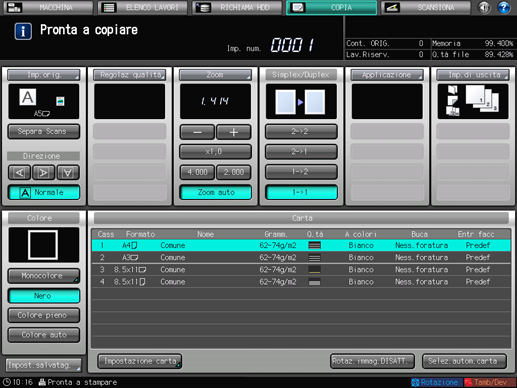Screen dimensions: 517x388
Task: Open the RICHIAMA HDD tab
Action: [237, 7]
